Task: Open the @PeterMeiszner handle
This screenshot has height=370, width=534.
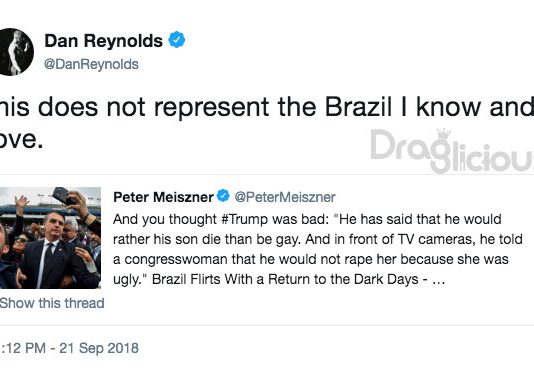Action: pyautogui.click(x=285, y=197)
